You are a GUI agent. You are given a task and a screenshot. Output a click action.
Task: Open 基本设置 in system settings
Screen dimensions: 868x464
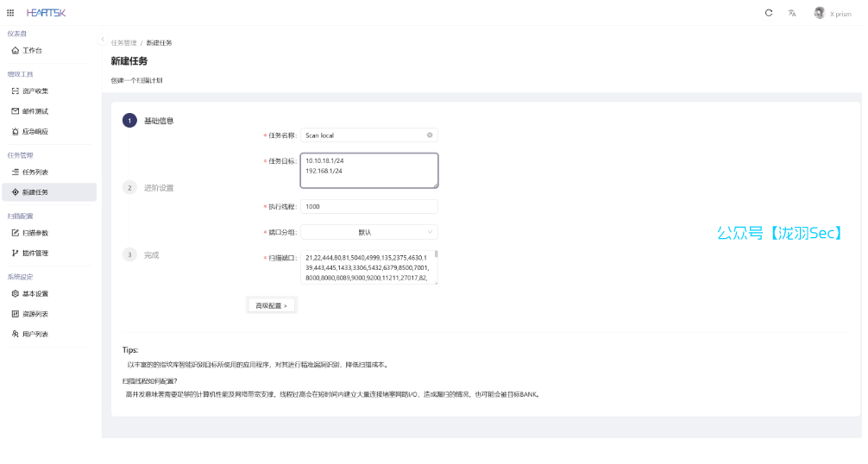(x=35, y=293)
